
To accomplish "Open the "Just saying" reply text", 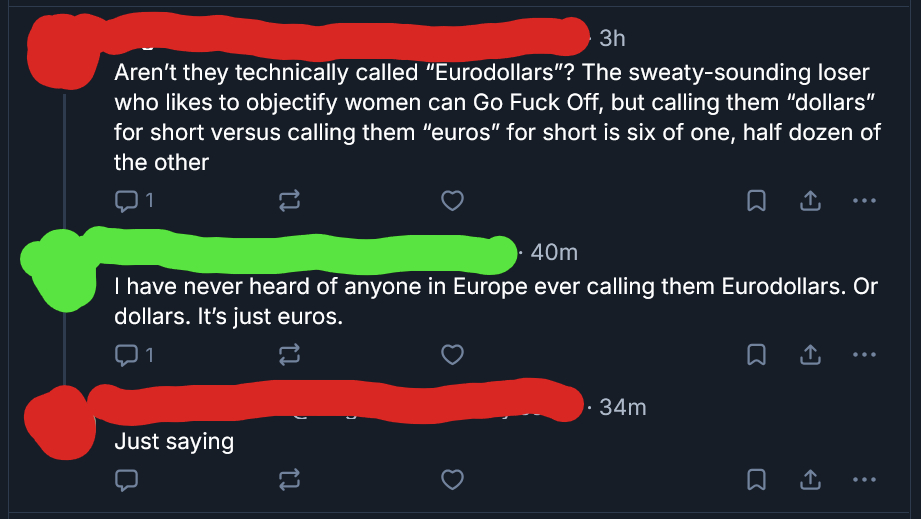I will click(x=174, y=441).
